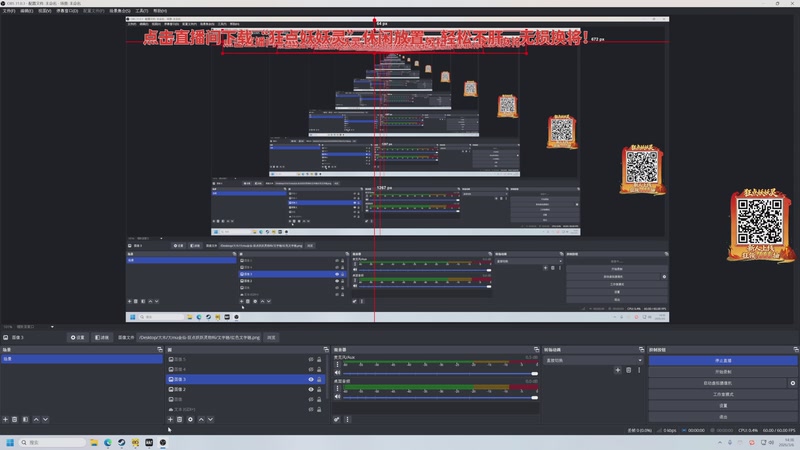Move the selected source up
800x450 pixels.
(x=201, y=419)
